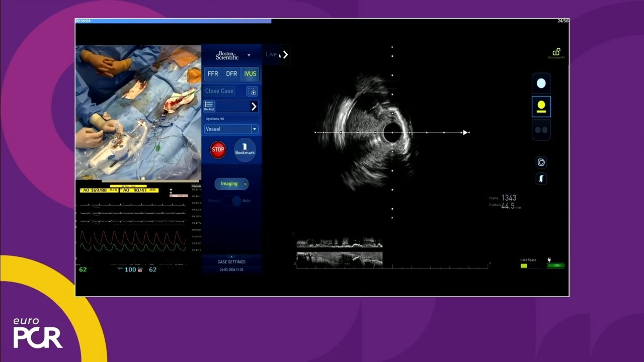Click the Auto Login On padlock icon
This screenshot has width=644, height=362.
(556, 52)
